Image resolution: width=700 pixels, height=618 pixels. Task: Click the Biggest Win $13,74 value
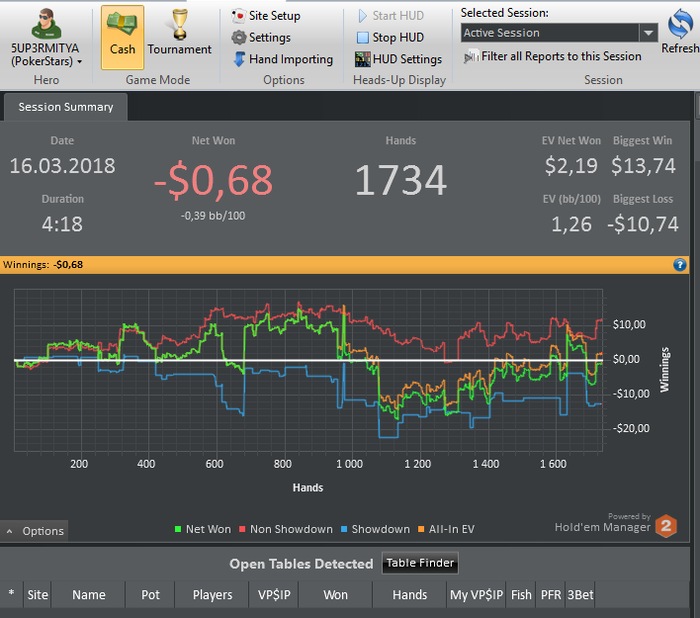pyautogui.click(x=643, y=166)
